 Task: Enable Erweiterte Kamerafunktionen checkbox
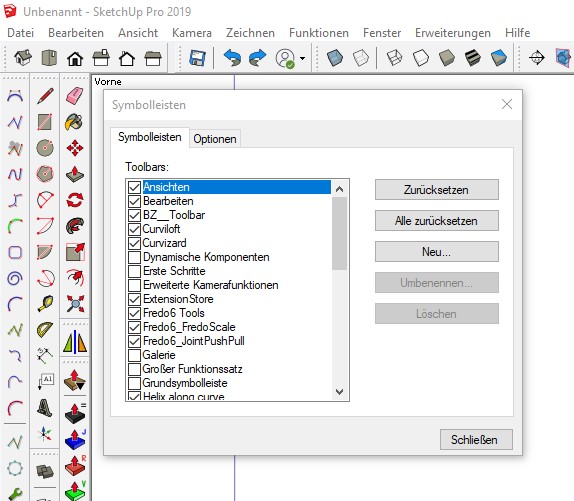coord(134,285)
